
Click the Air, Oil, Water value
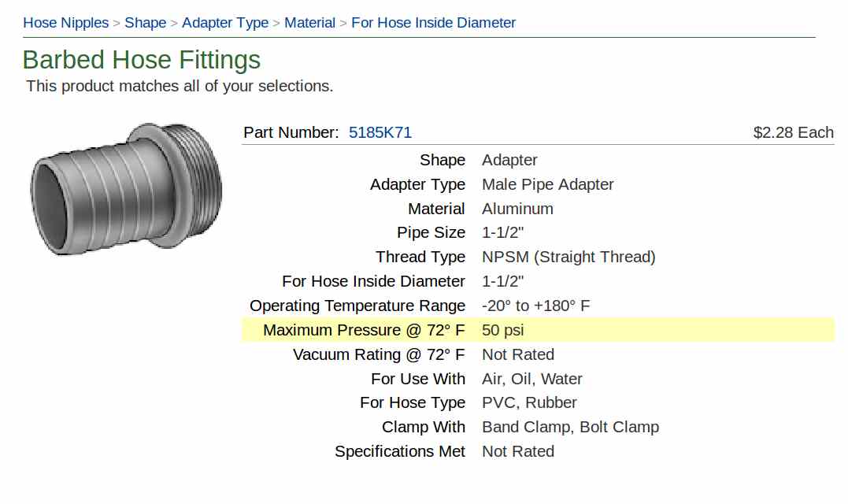[532, 379]
